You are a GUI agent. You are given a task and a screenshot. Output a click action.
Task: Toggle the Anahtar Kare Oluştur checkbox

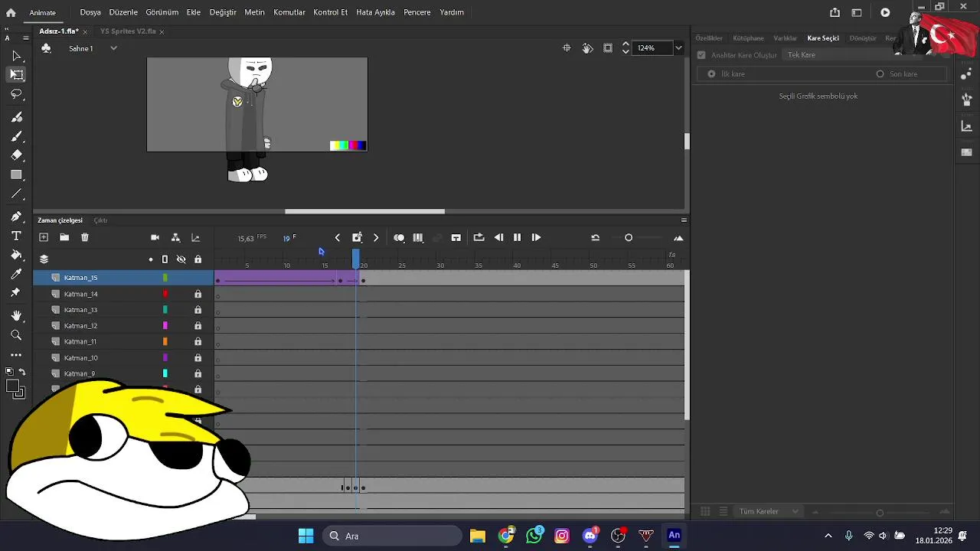coord(701,55)
